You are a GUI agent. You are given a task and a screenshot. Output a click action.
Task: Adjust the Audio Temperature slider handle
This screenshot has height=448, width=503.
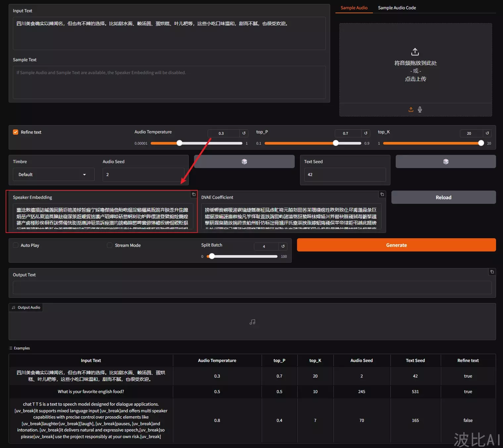pyautogui.click(x=179, y=143)
